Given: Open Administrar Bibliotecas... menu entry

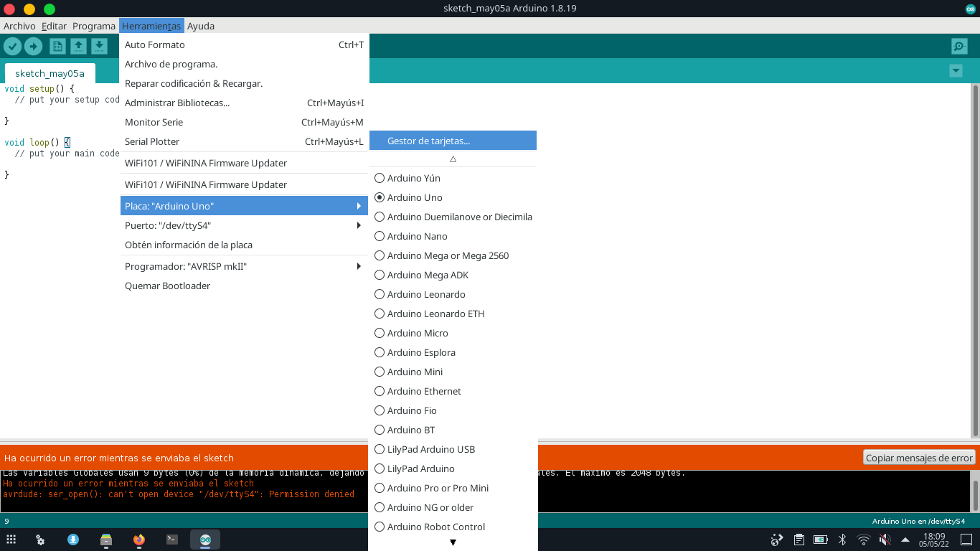Looking at the screenshot, I should point(244,103).
